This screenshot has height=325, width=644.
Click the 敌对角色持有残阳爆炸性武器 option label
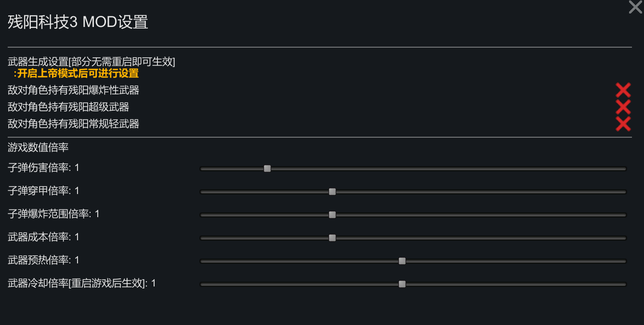click(x=73, y=90)
